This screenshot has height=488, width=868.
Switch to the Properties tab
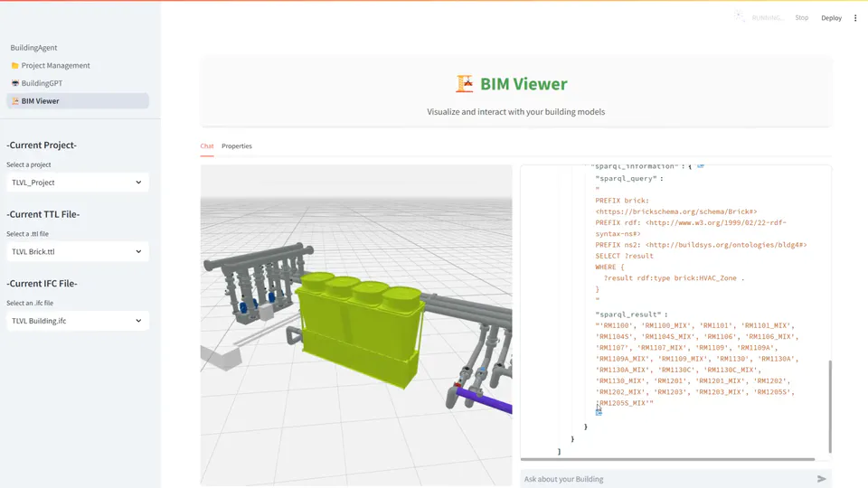pos(236,146)
